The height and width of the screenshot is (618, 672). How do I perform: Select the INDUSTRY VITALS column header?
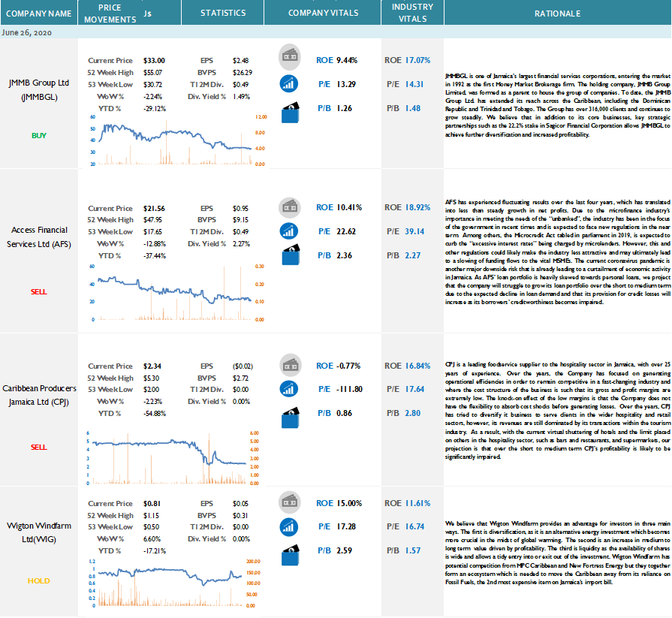(412, 13)
